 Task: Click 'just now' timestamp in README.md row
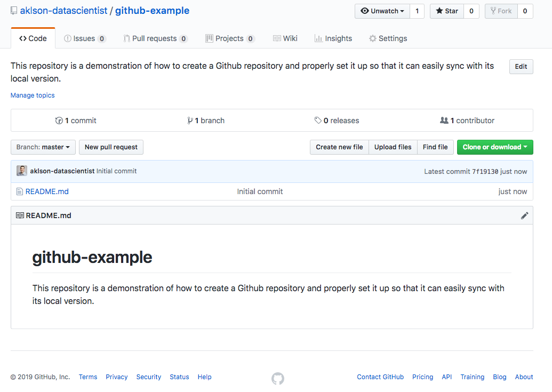513,192
